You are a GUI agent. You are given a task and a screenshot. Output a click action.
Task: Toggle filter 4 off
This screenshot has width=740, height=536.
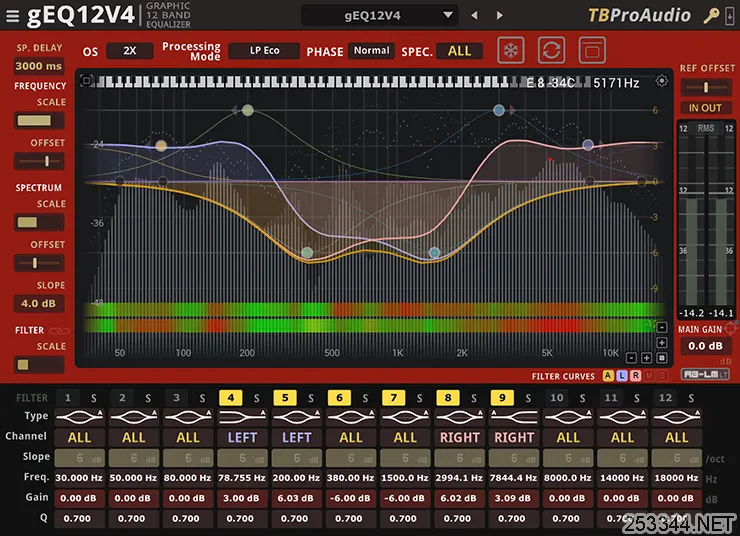pyautogui.click(x=231, y=398)
